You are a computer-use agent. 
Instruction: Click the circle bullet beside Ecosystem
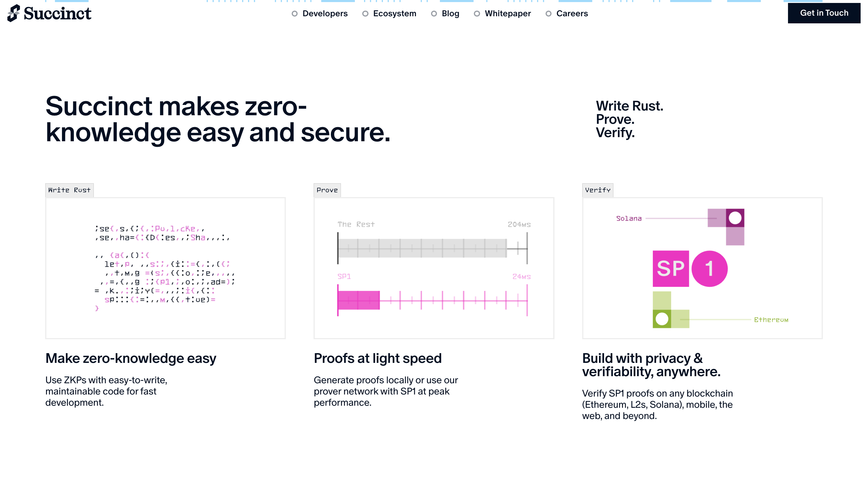tap(365, 14)
